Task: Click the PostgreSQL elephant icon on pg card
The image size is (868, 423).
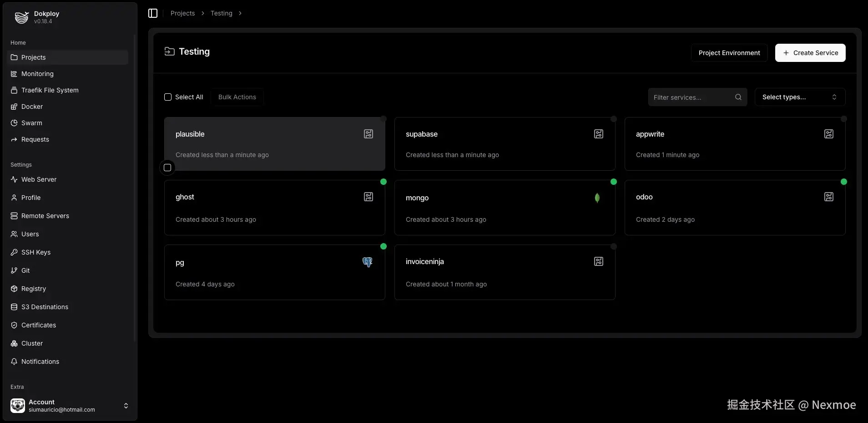Action: click(x=368, y=262)
